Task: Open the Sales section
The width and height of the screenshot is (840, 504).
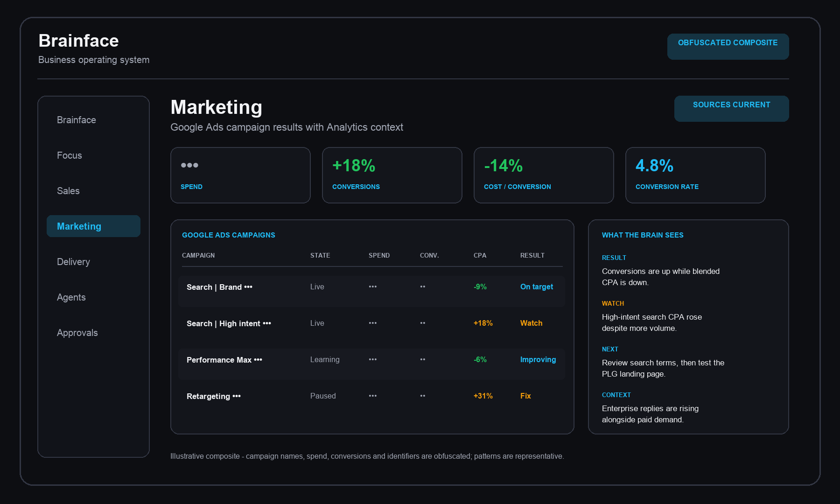Action: [x=93, y=191]
